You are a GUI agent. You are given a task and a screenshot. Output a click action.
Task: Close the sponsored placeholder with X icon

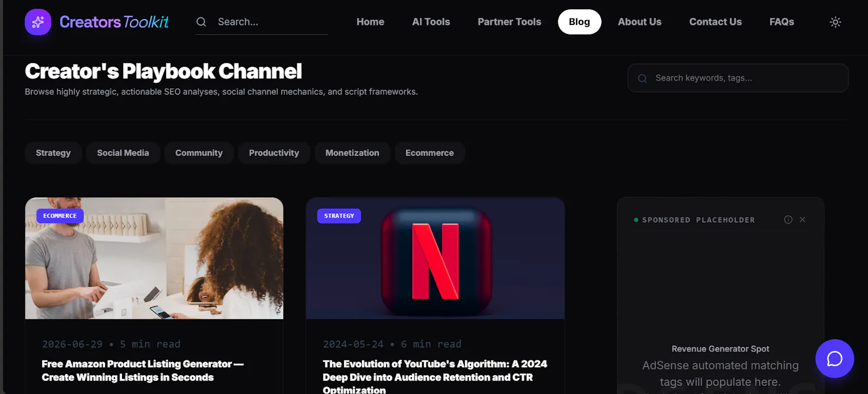pos(802,219)
